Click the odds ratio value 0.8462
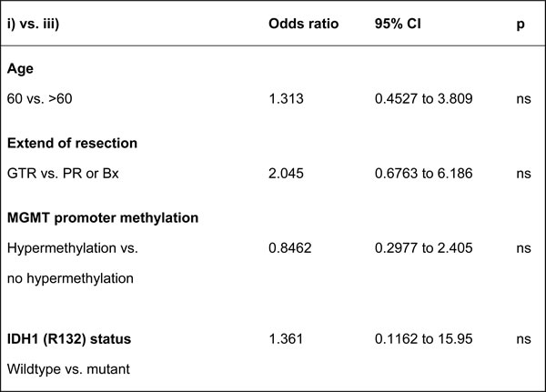 tap(289, 246)
